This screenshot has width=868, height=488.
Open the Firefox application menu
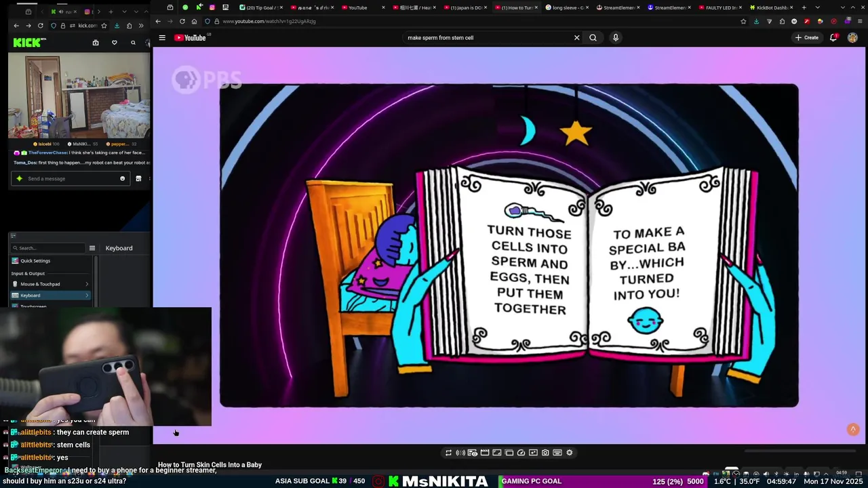pyautogui.click(x=859, y=21)
